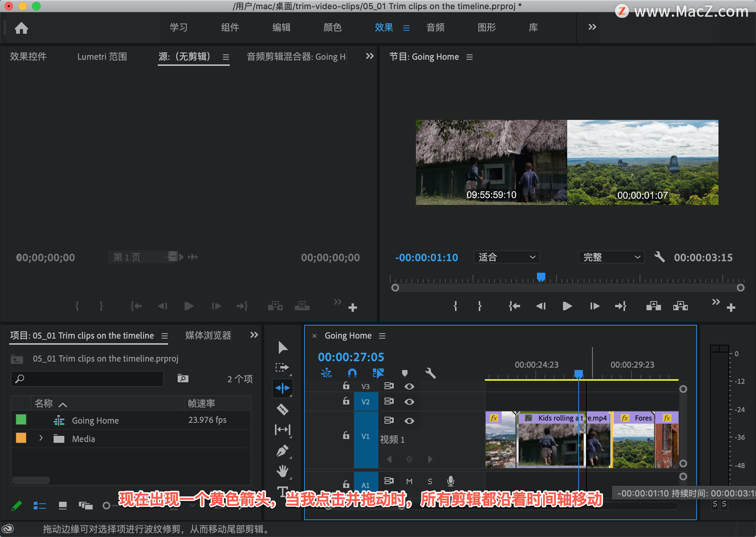The width and height of the screenshot is (756, 537).
Task: Select the Slip tool
Action: (282, 430)
